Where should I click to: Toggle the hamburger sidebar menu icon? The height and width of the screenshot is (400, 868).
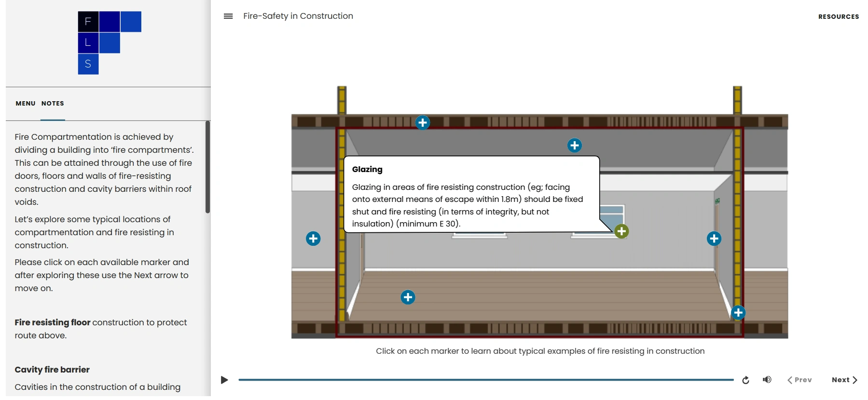pyautogui.click(x=228, y=16)
